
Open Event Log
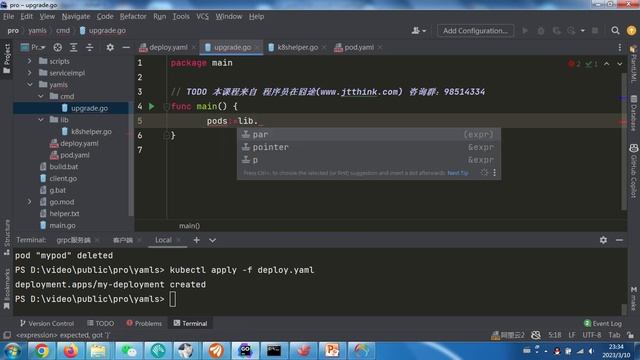point(603,323)
